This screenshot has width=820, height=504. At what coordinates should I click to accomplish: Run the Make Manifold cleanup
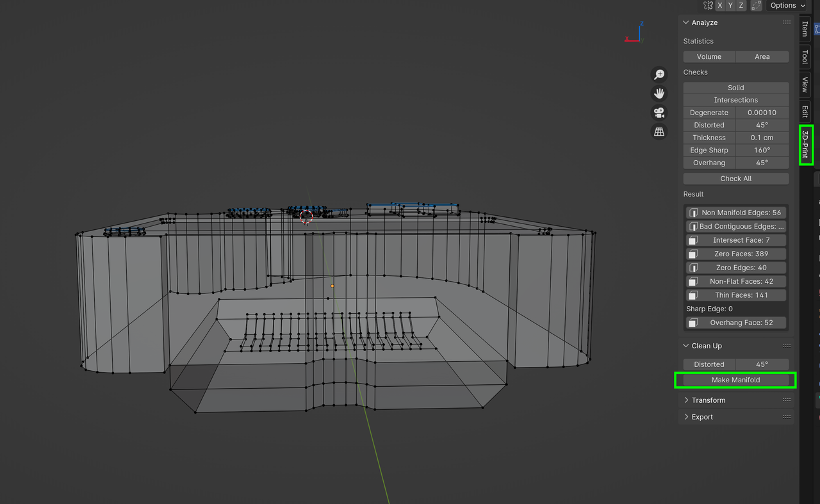(x=735, y=379)
